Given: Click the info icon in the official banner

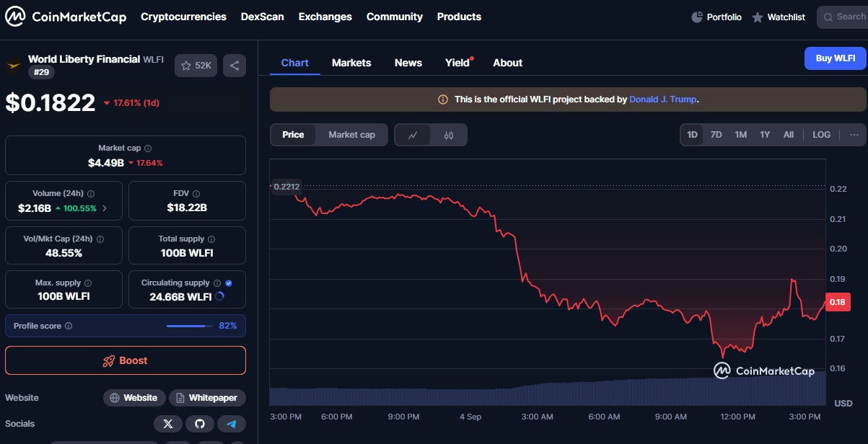Looking at the screenshot, I should pyautogui.click(x=443, y=99).
